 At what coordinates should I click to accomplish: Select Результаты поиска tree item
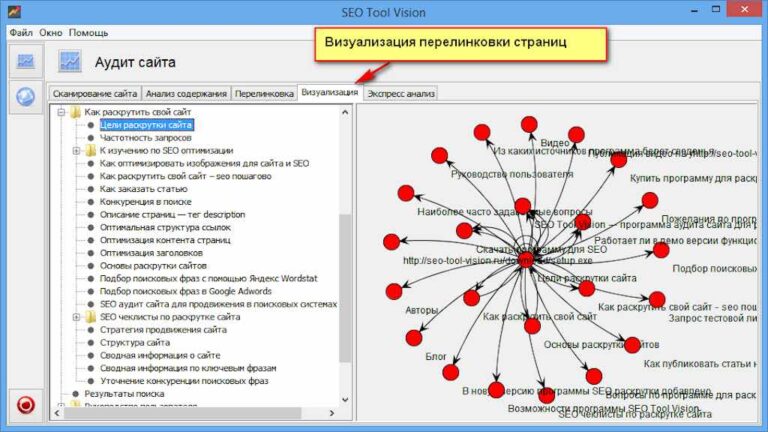pyautogui.click(x=124, y=393)
